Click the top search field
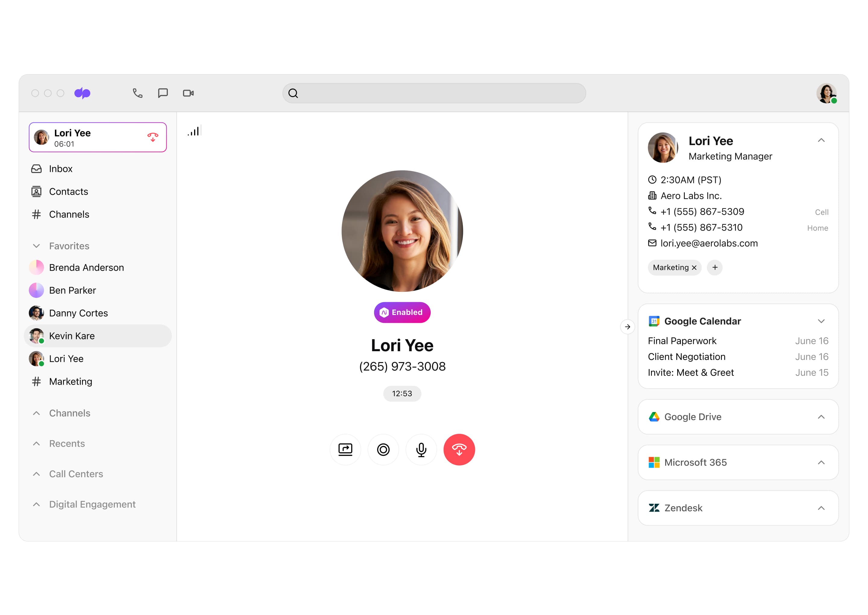The height and width of the screenshot is (615, 868). [434, 93]
